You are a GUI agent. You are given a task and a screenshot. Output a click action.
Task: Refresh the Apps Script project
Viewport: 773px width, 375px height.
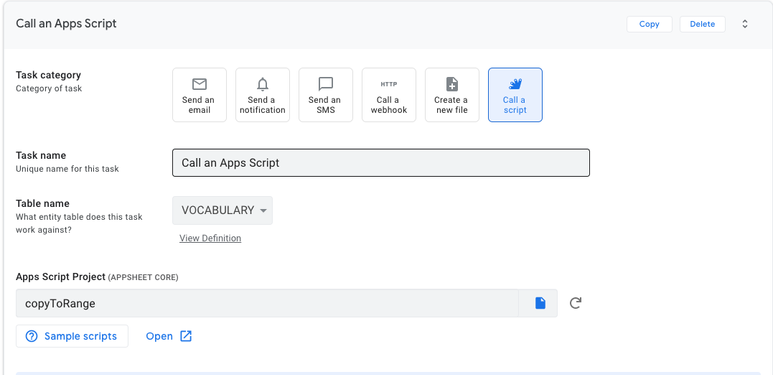575,303
